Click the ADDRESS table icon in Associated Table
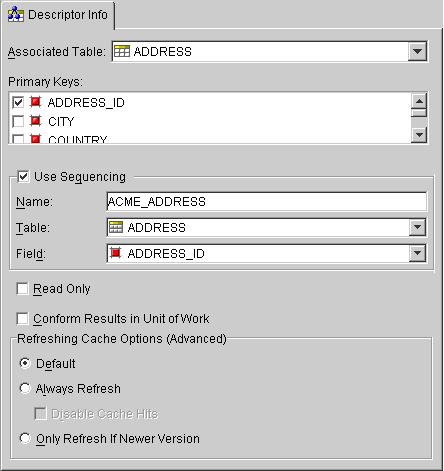Image resolution: width=444 pixels, height=471 pixels. pyautogui.click(x=122, y=51)
